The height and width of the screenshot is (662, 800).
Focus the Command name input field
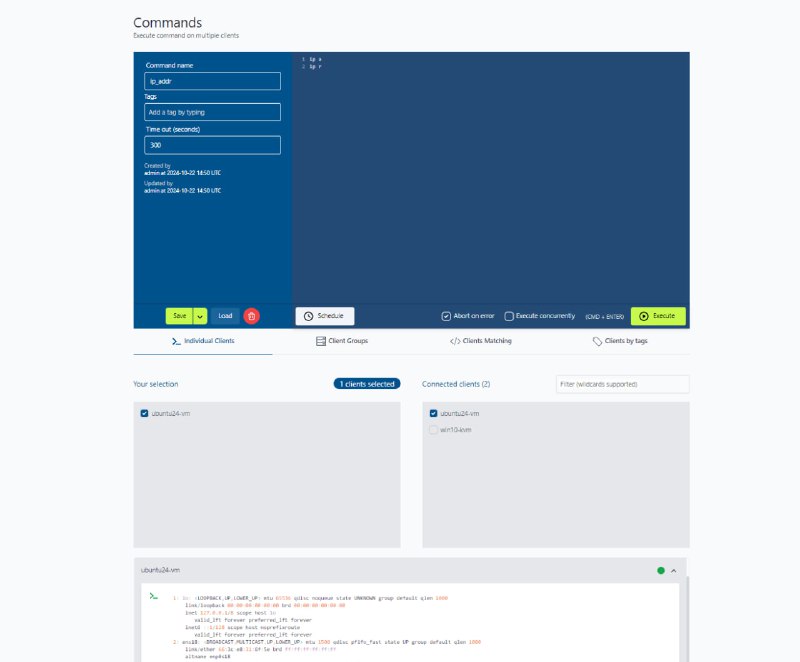(x=212, y=81)
